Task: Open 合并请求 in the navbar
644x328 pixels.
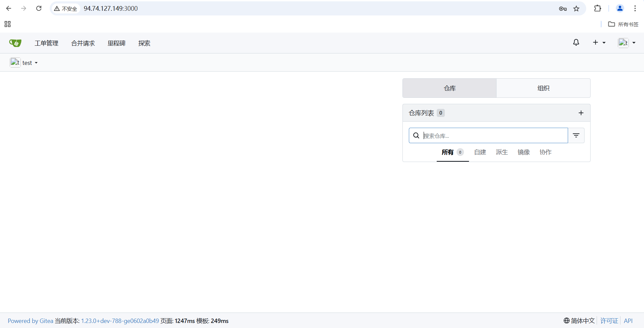Action: click(x=83, y=43)
